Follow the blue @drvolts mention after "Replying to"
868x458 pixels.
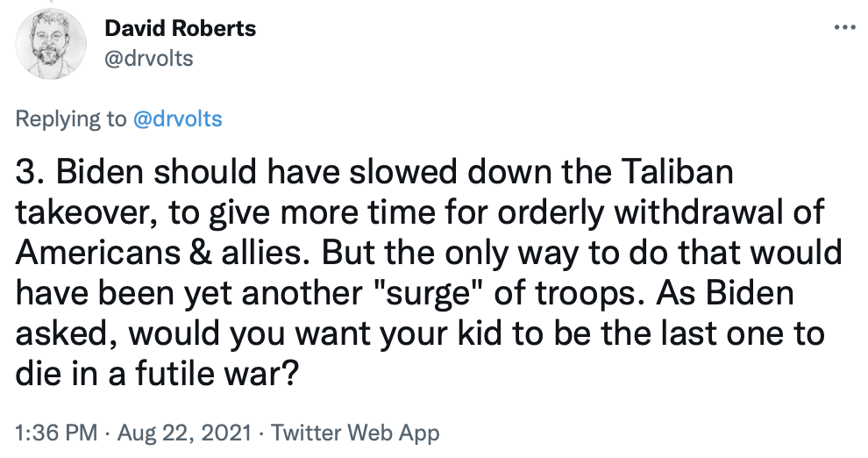click(176, 118)
